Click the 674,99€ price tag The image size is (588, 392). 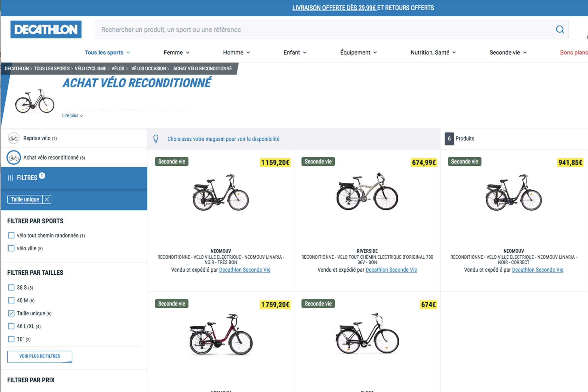point(424,163)
